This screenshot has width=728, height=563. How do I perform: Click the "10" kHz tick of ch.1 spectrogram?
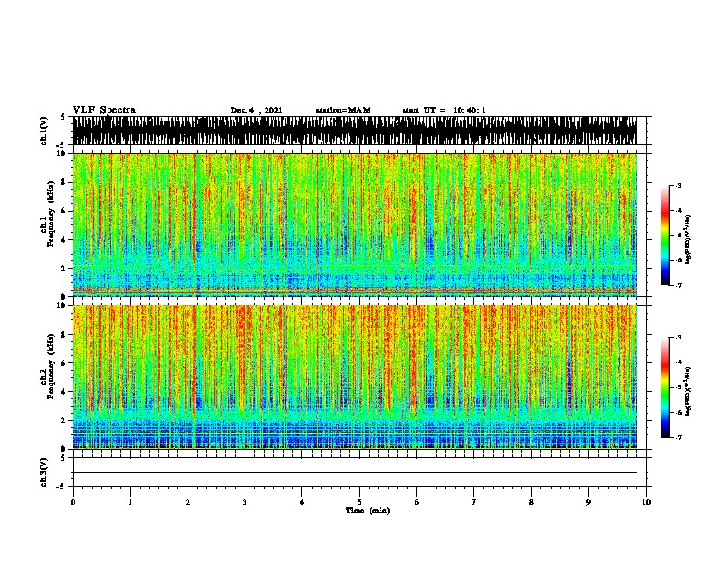coord(63,154)
